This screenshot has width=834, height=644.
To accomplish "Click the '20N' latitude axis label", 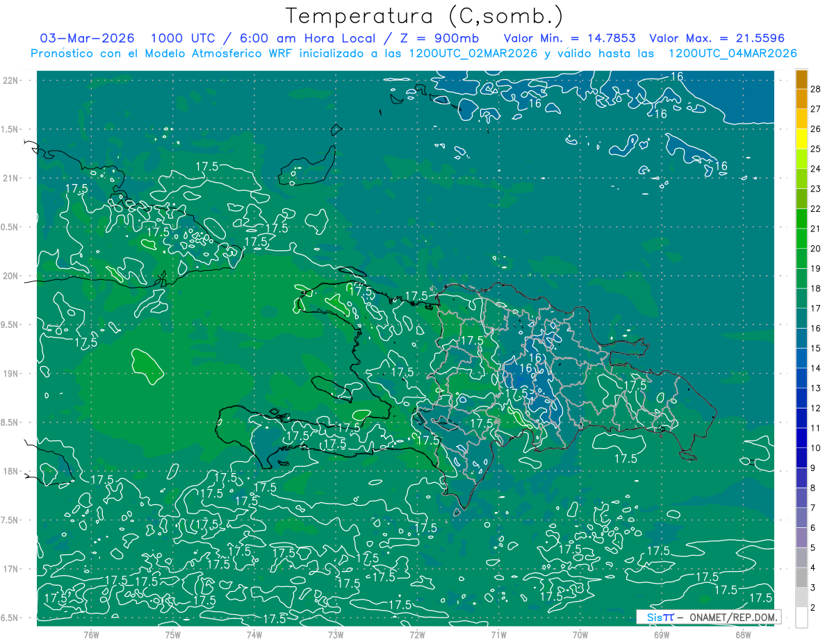I will 12,276.
